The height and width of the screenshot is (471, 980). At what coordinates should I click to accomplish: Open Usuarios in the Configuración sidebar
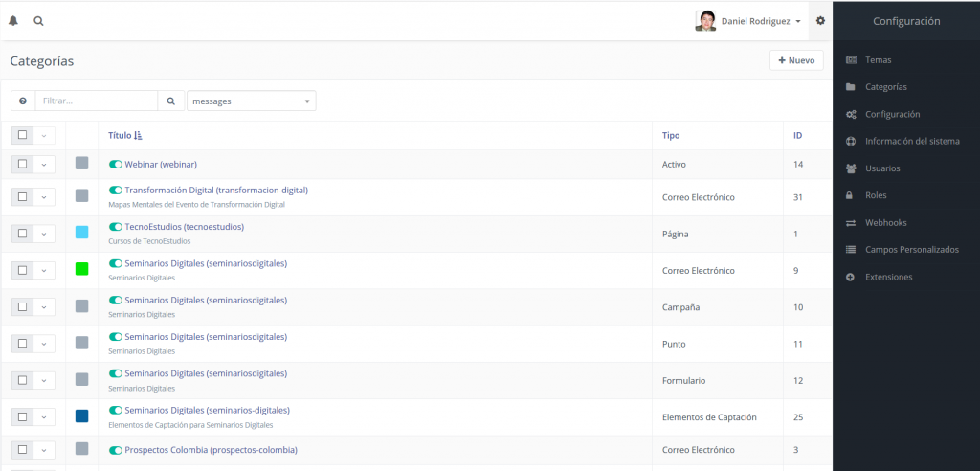click(881, 168)
